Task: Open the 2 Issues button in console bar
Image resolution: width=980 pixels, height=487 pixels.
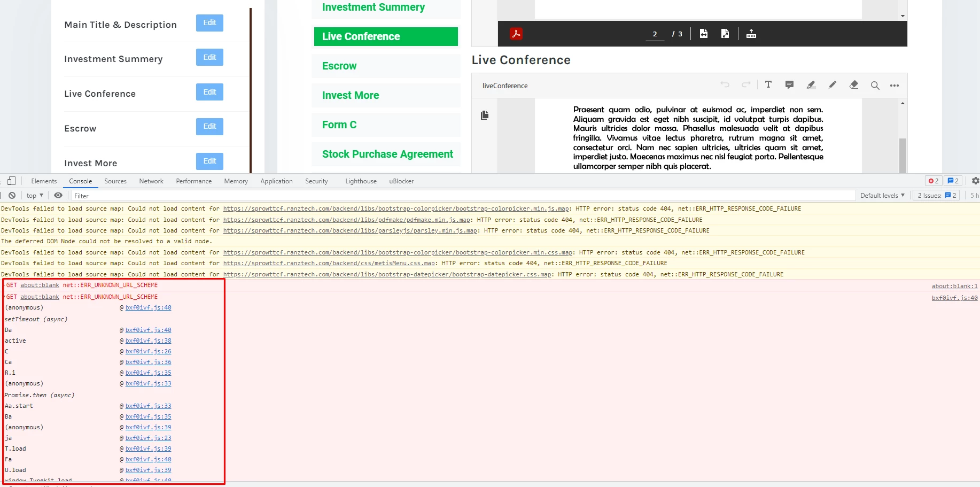Action: 937,195
